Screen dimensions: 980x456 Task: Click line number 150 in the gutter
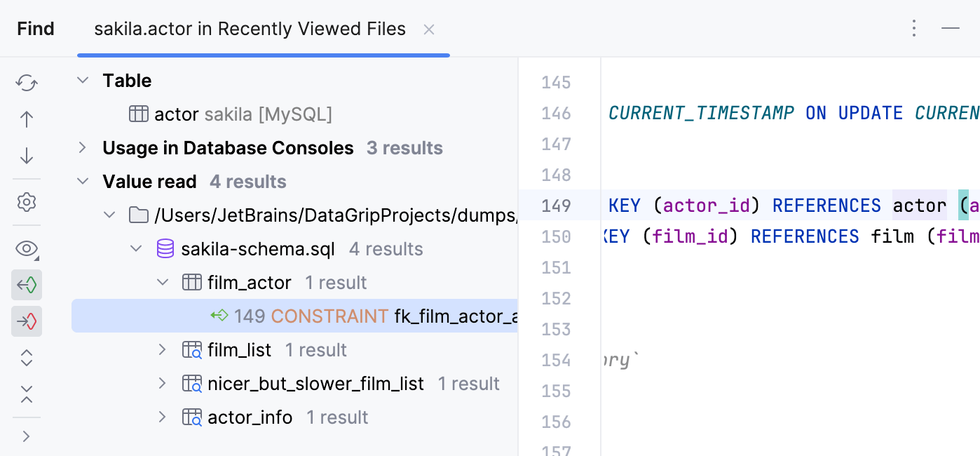click(x=557, y=237)
